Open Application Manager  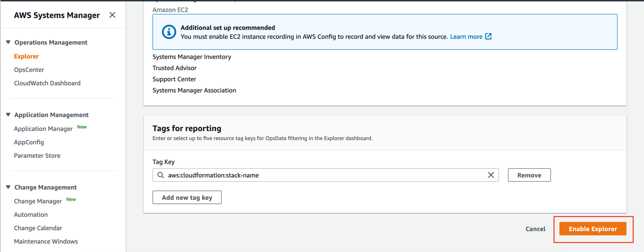pos(43,129)
